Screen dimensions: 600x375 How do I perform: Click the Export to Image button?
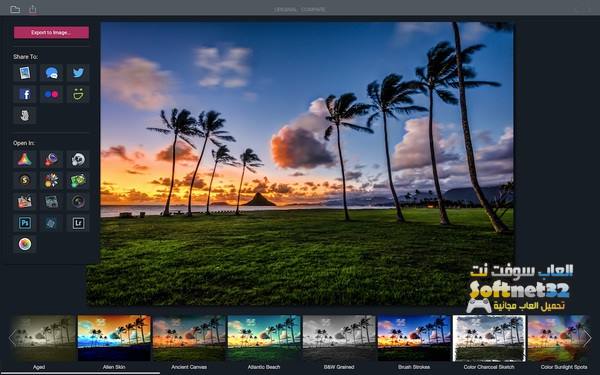pyautogui.click(x=51, y=33)
